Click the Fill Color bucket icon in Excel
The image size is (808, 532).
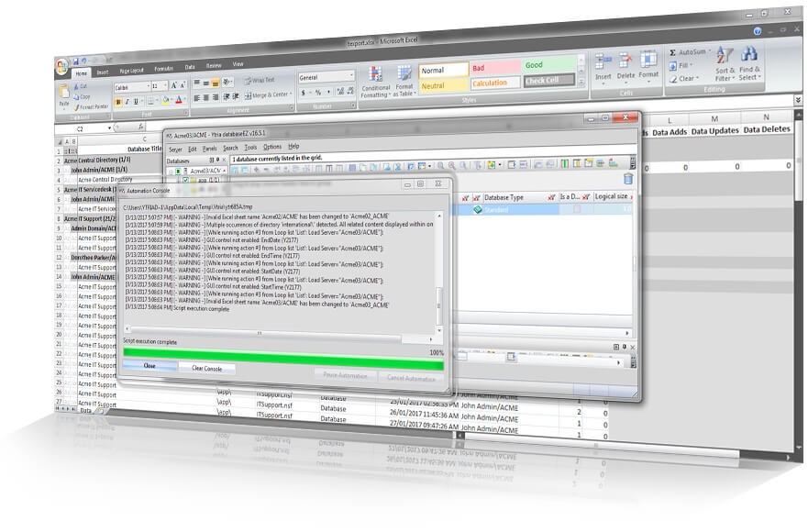(166, 100)
